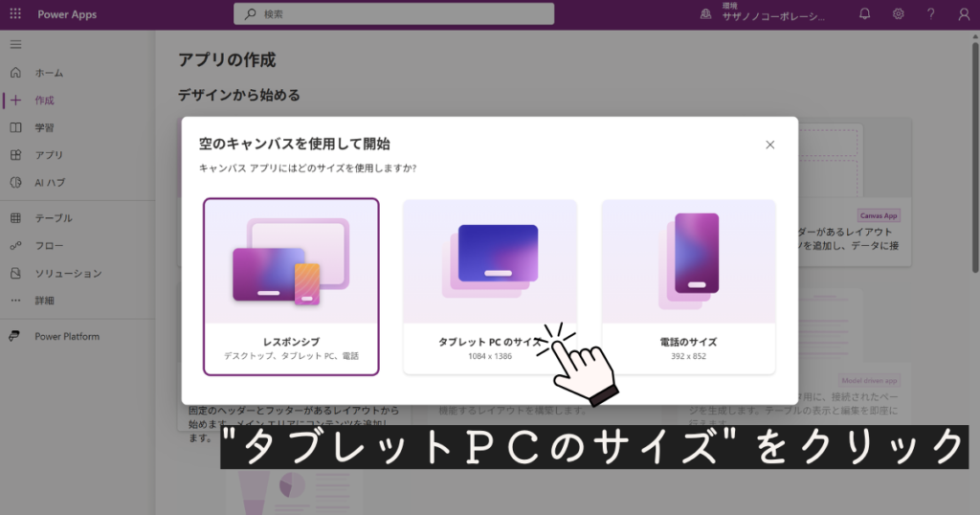Image resolution: width=980 pixels, height=515 pixels.
Task: Open 学習 in the left navigation
Action: (44, 127)
